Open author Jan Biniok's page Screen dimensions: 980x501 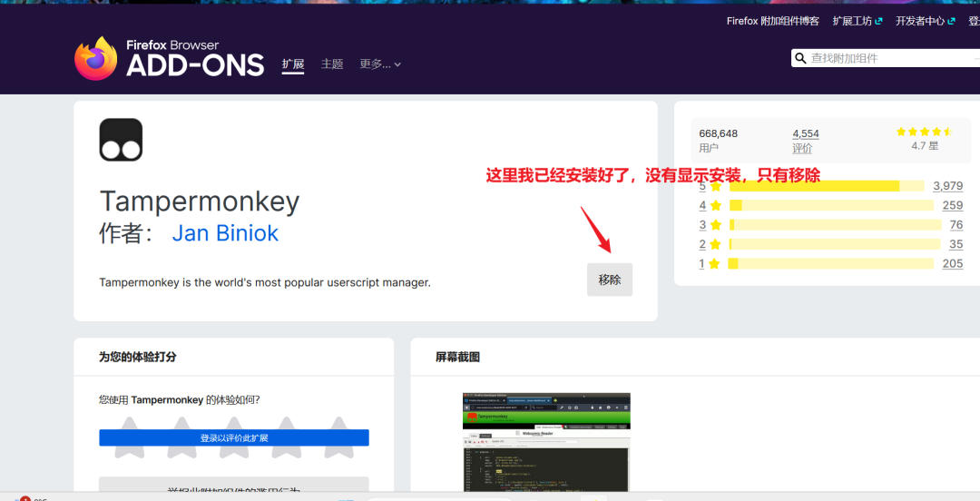point(225,232)
